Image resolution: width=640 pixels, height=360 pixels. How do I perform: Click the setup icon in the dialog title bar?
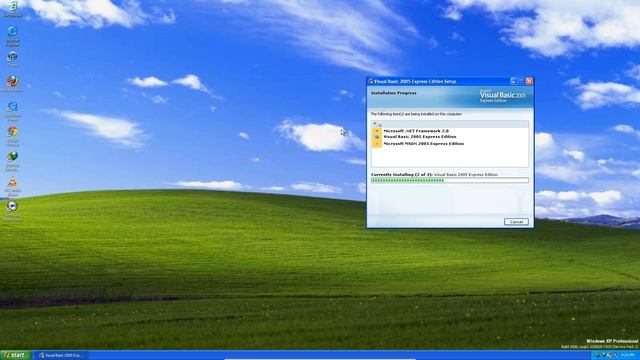[x=371, y=81]
